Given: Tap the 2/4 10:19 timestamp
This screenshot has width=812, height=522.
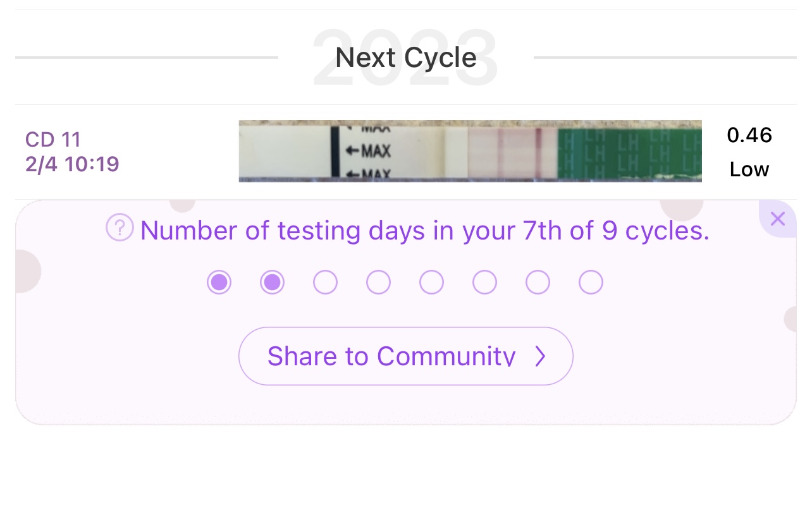Looking at the screenshot, I should click(72, 164).
